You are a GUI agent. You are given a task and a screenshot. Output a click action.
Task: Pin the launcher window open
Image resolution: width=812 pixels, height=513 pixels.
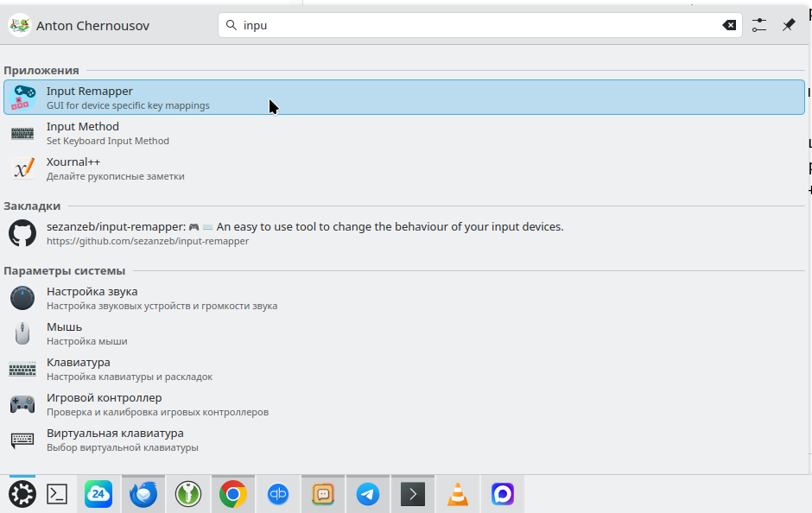[x=788, y=25]
